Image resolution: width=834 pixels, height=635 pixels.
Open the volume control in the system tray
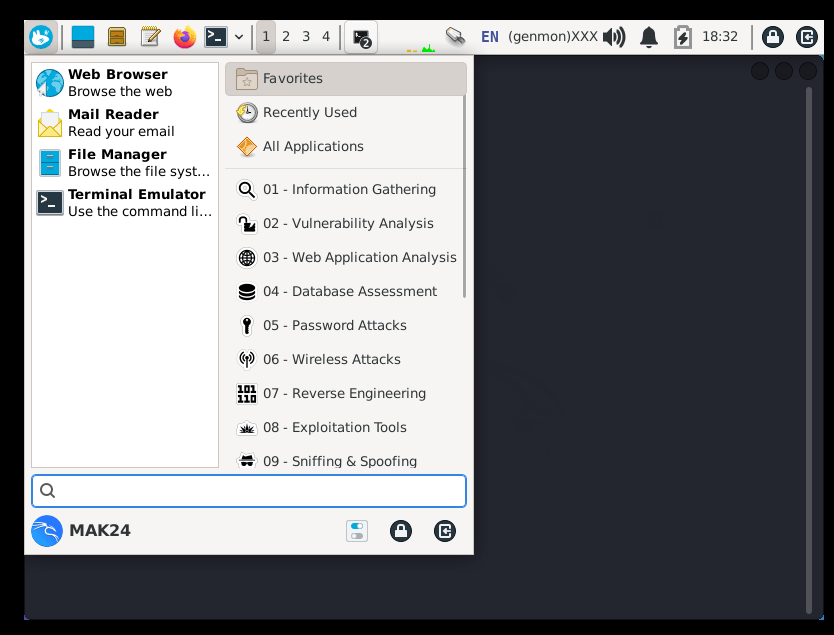click(x=613, y=36)
